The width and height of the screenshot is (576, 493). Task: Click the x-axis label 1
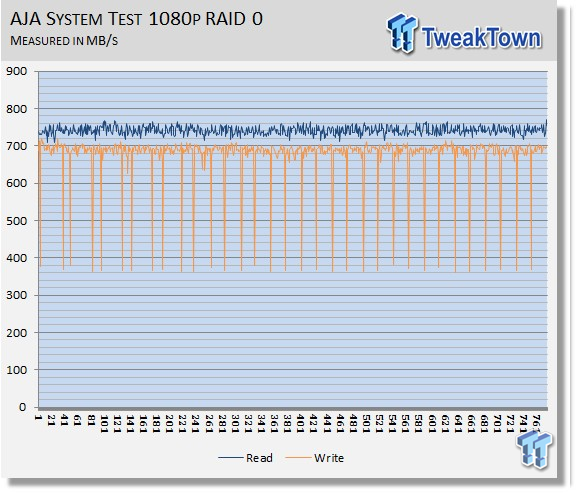38,417
